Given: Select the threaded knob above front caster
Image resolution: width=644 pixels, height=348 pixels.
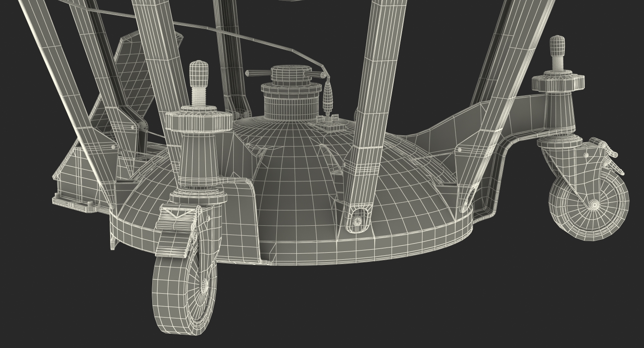Looking at the screenshot, I should point(198,83).
